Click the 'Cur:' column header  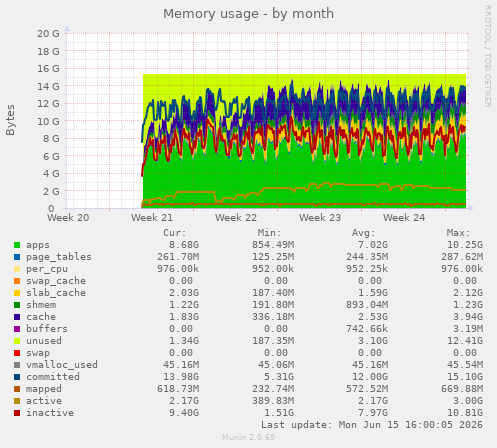click(x=175, y=233)
